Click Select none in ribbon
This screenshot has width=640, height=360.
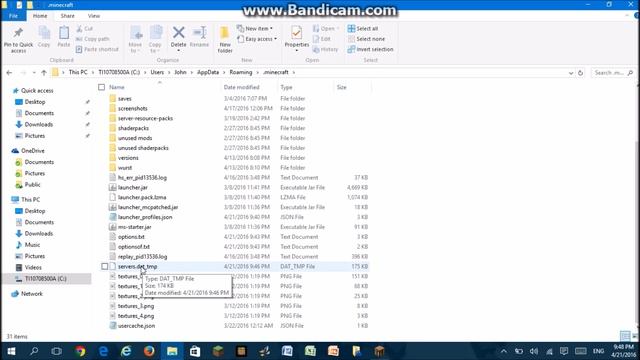366,39
